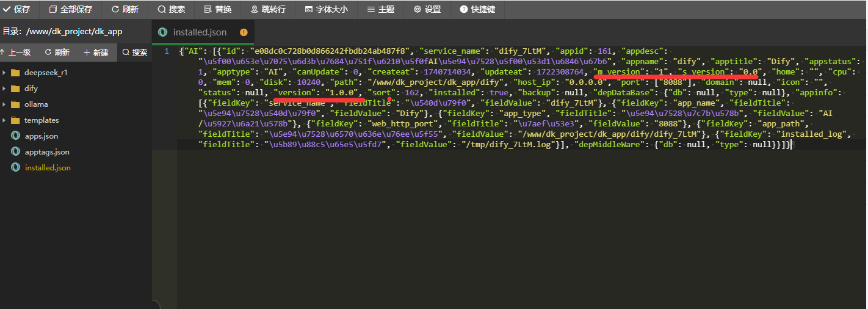Click sidebar file search (搜索) icon
Image resolution: width=868 pixels, height=309 pixels.
pos(134,53)
